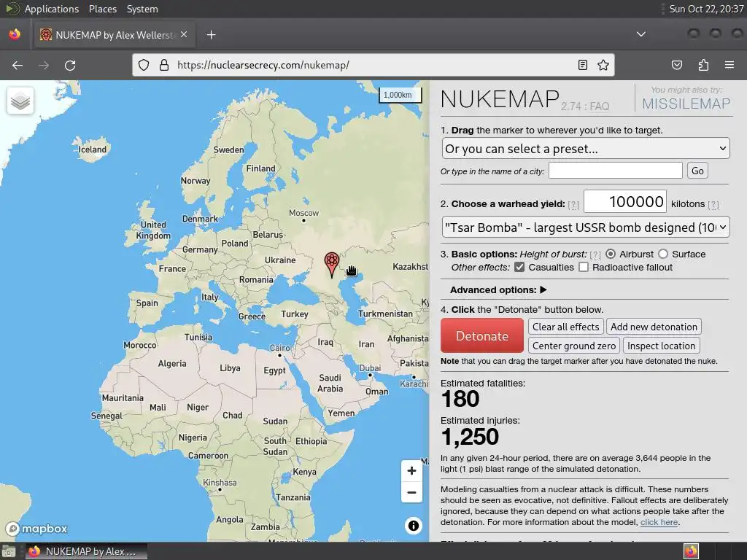This screenshot has height=560, width=747.
Task: Open the location preset dropdown
Action: (x=586, y=149)
